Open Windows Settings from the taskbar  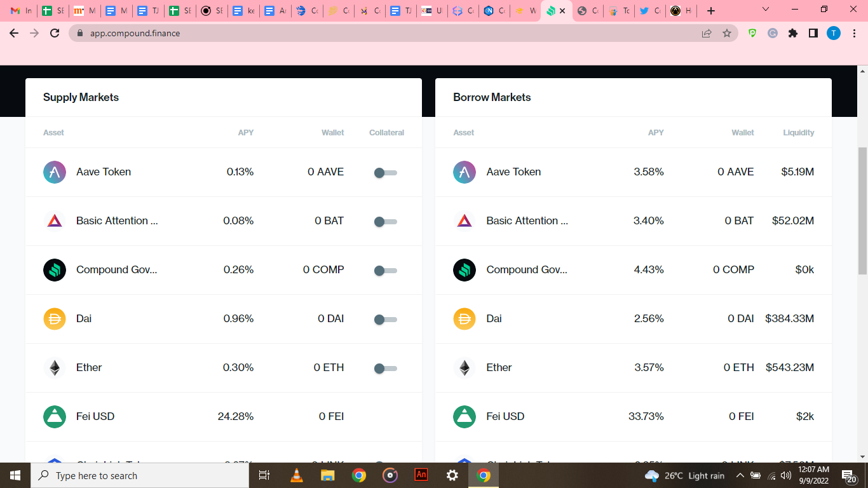[452, 475]
